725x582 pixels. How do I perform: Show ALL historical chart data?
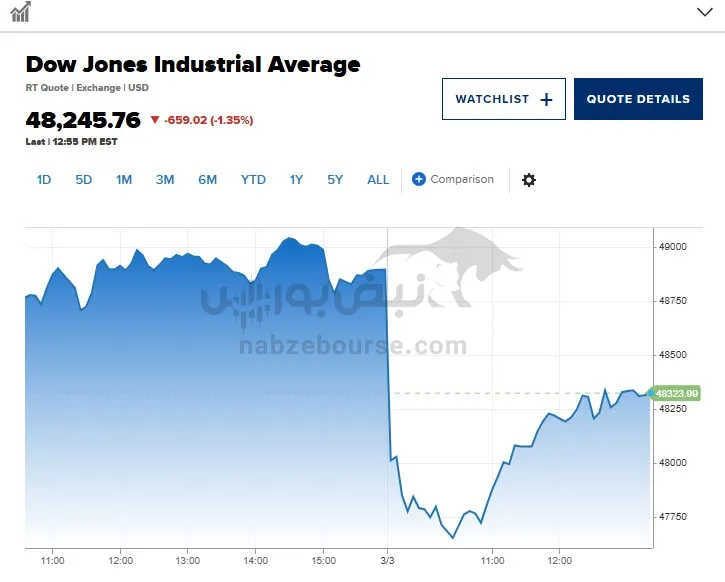[378, 180]
